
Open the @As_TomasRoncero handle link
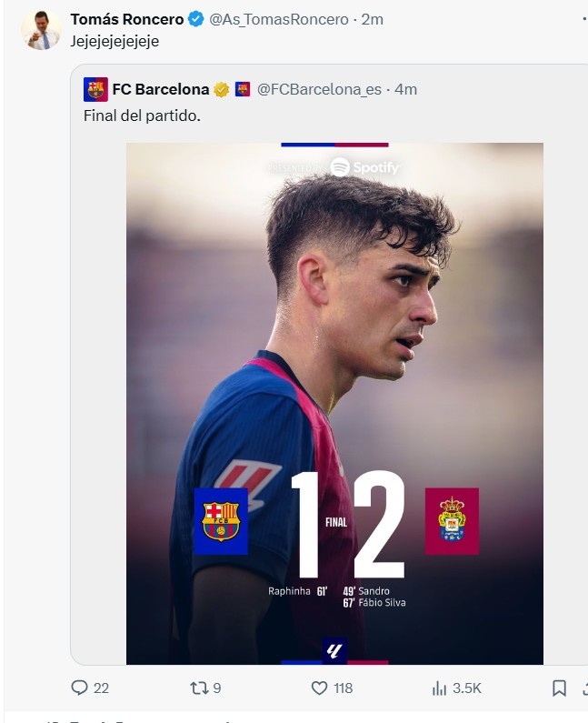pyautogui.click(x=280, y=19)
